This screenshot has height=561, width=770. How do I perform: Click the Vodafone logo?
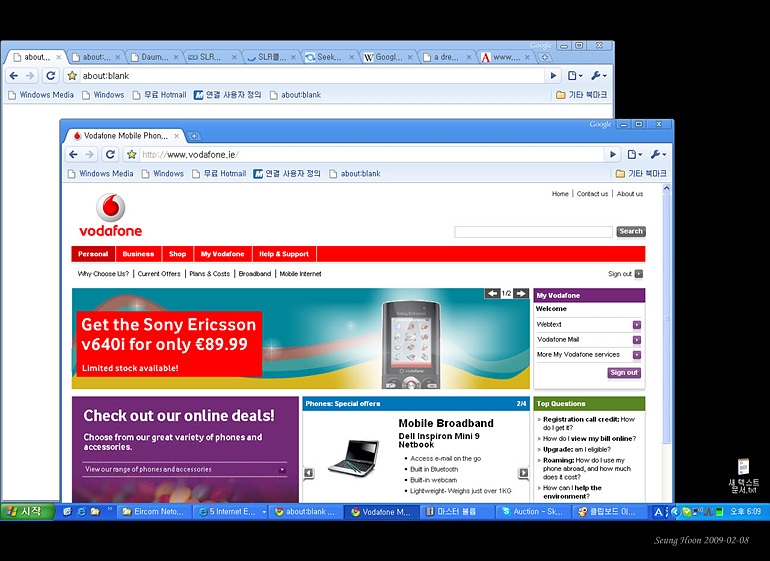pos(110,215)
